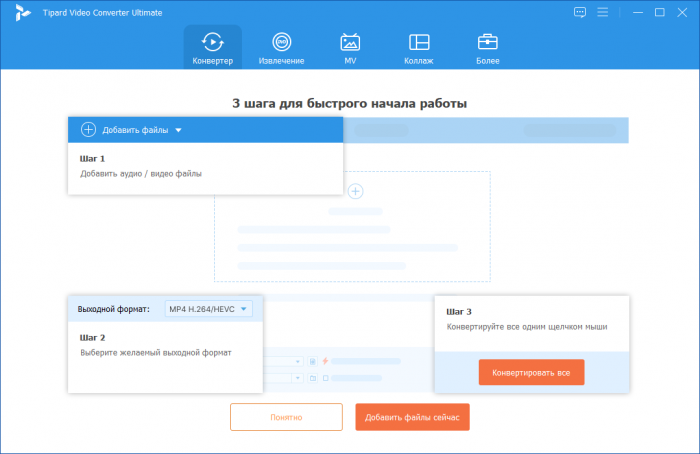Click text Конвертируйте все одним щелчком мыши
This screenshot has width=700, height=454.
[x=527, y=327]
